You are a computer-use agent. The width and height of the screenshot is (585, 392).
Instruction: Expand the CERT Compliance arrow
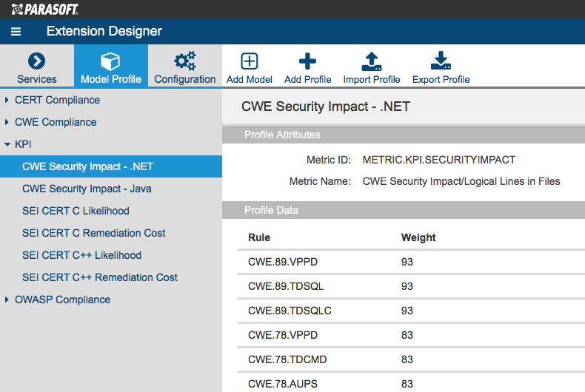[x=7, y=100]
